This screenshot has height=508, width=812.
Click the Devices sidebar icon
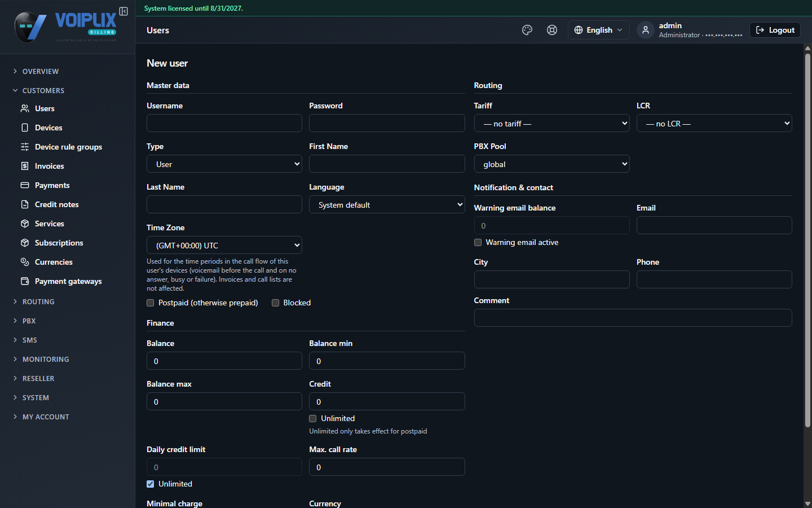pos(25,128)
